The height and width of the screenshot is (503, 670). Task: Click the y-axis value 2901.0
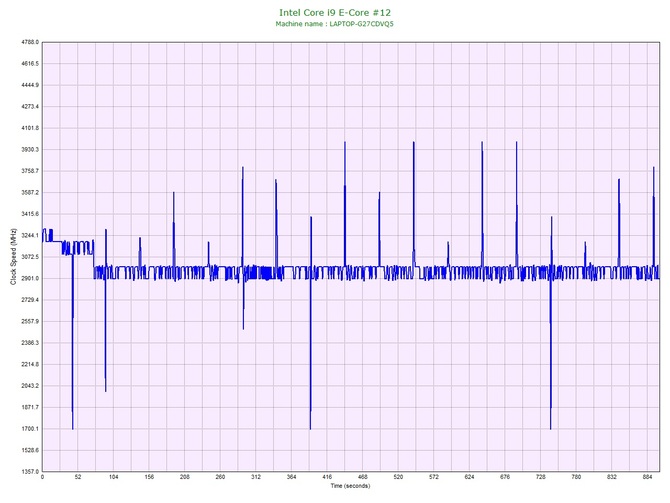(30, 278)
